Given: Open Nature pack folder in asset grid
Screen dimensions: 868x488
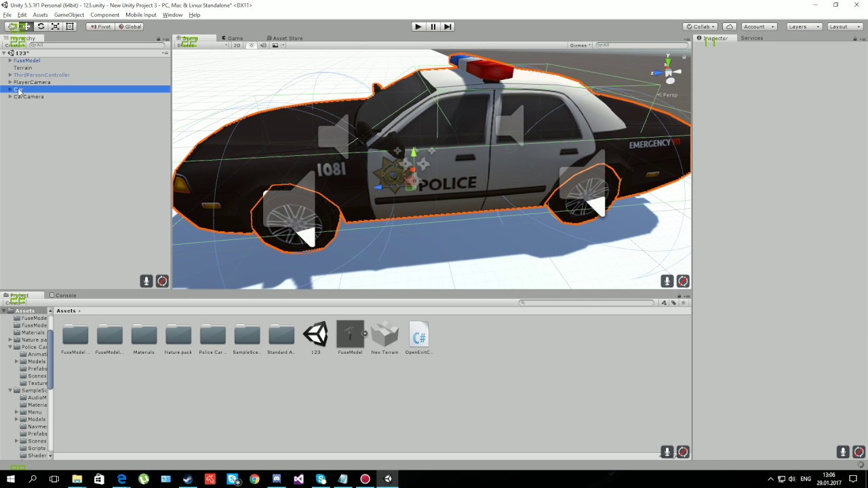Looking at the screenshot, I should tap(178, 339).
